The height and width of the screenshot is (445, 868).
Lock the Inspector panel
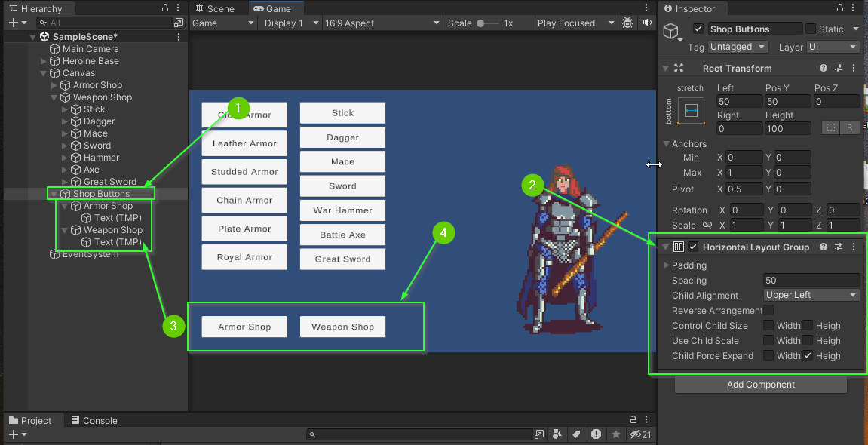coord(842,8)
